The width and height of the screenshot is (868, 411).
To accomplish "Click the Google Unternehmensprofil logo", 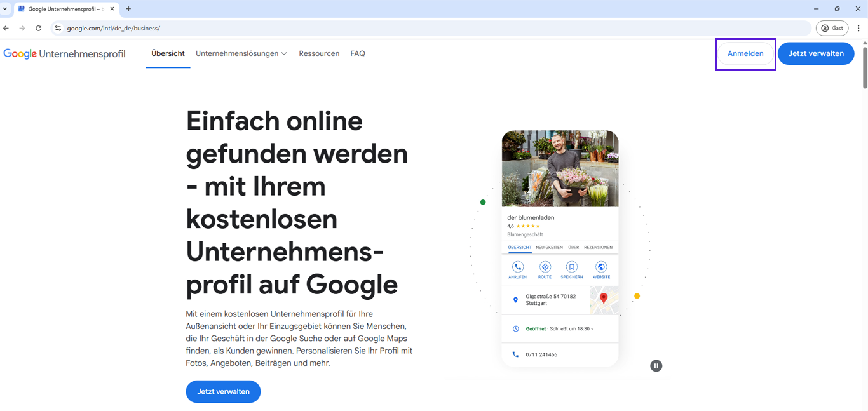I will click(64, 54).
